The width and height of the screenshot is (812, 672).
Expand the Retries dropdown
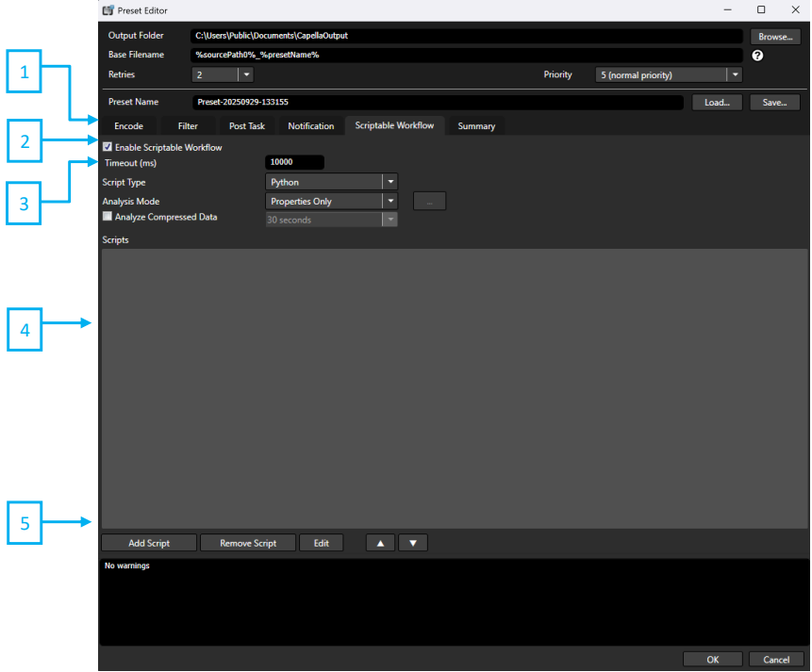pyautogui.click(x=246, y=74)
